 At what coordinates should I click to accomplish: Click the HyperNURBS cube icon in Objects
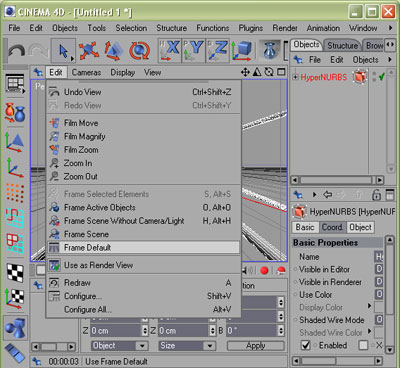tap(360, 77)
